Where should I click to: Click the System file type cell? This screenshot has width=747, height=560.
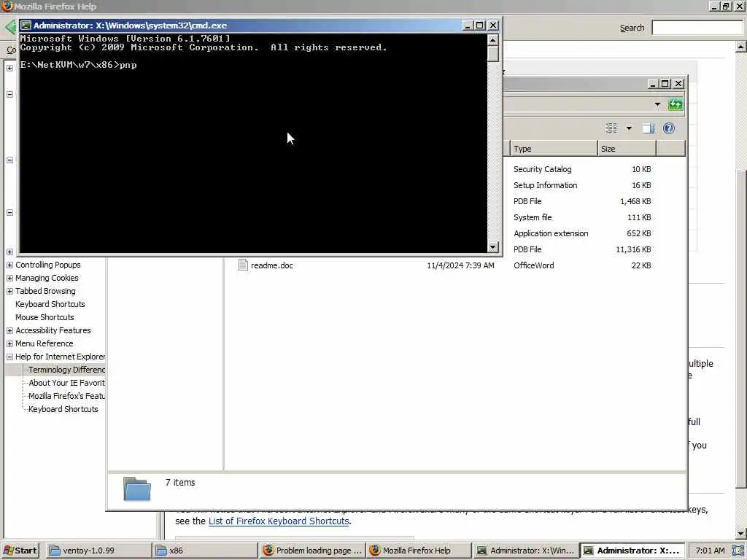[532, 217]
